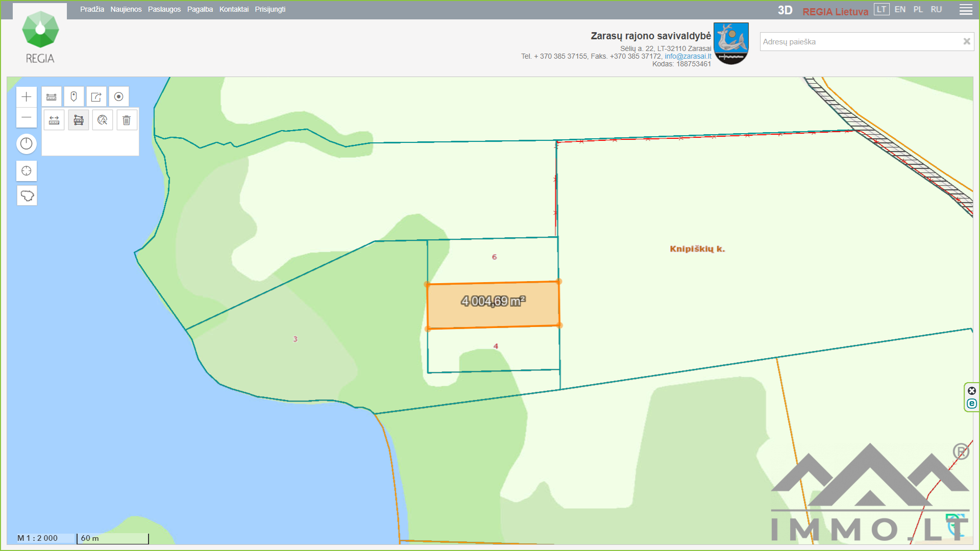This screenshot has width=980, height=551.
Task: Click the side panel close icon
Action: tap(972, 391)
